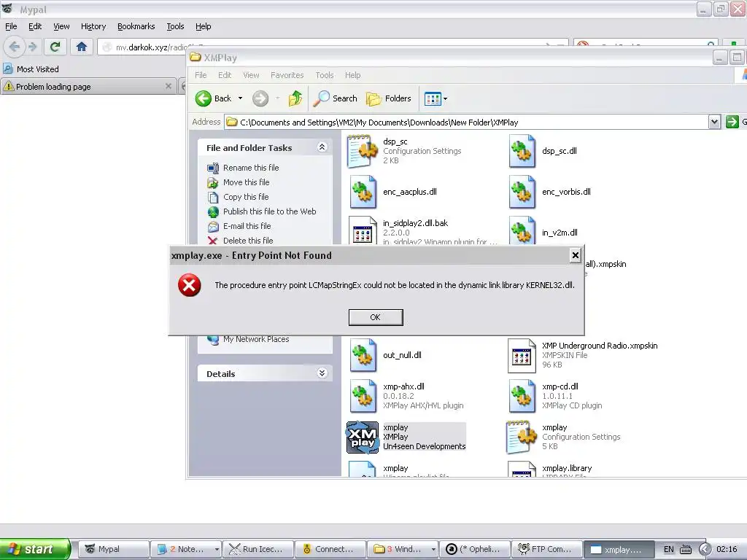This screenshot has width=747, height=560.
Task: Go Back in the XMPlay Explorer window
Action: [x=214, y=98]
